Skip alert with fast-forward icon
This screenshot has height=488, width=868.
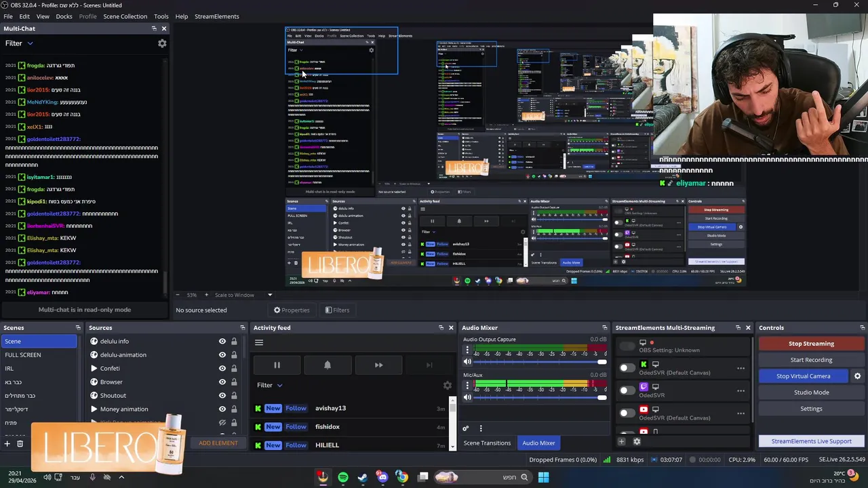click(x=378, y=365)
